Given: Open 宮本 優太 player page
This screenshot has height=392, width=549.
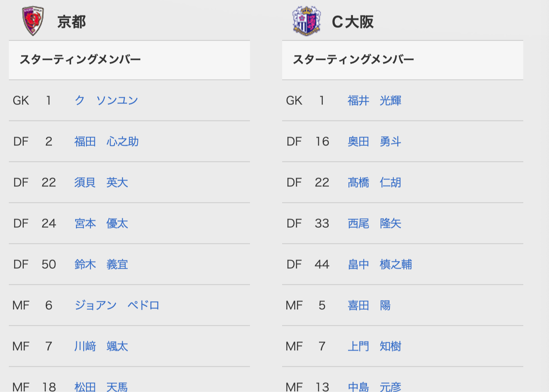Looking at the screenshot, I should click(101, 223).
